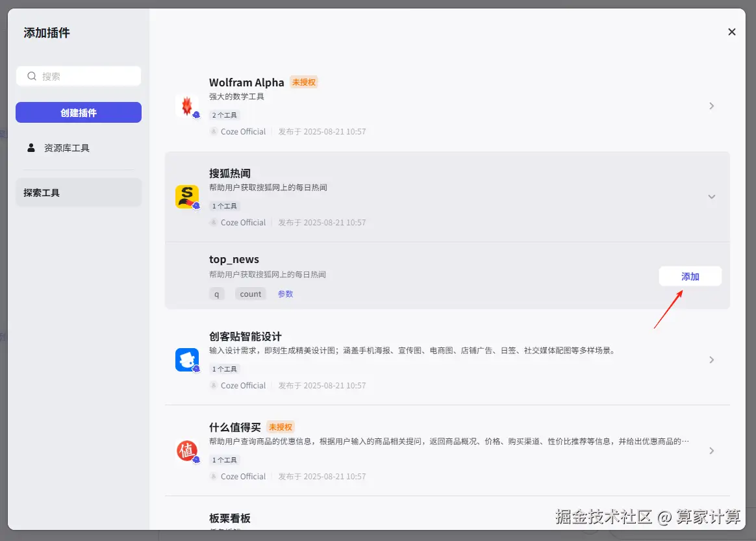Click the 添加插件 dialog heading
Screen dimensions: 756x541
point(47,32)
